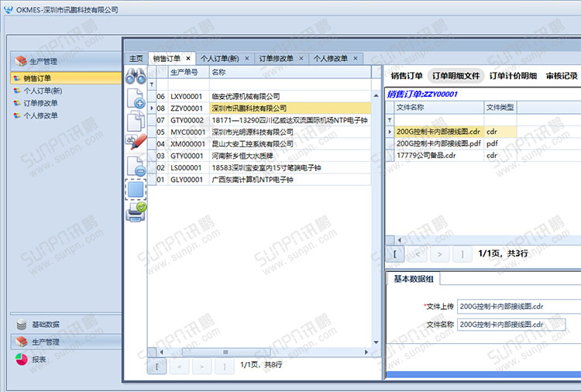The image size is (581, 392).
Task: Click the blue dashed square icon
Action: click(x=136, y=189)
